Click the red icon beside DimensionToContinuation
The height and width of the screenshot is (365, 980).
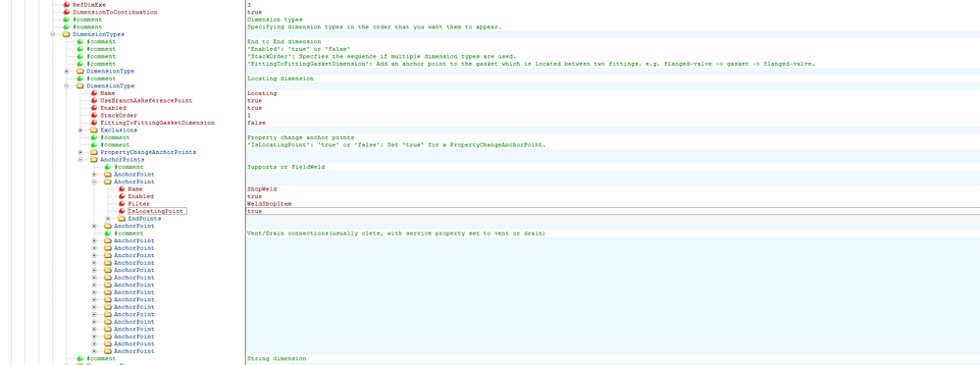(67, 12)
